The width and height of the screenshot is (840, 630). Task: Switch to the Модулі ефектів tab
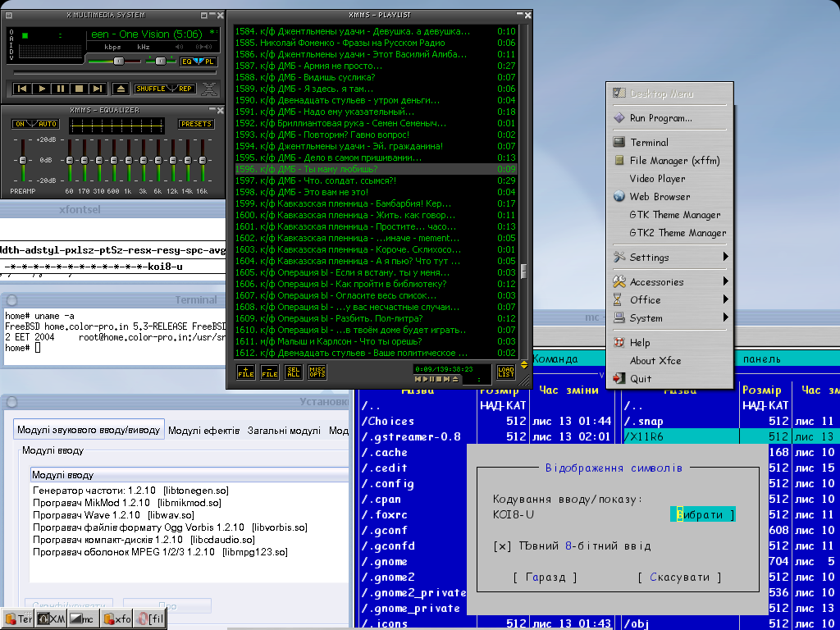(203, 430)
